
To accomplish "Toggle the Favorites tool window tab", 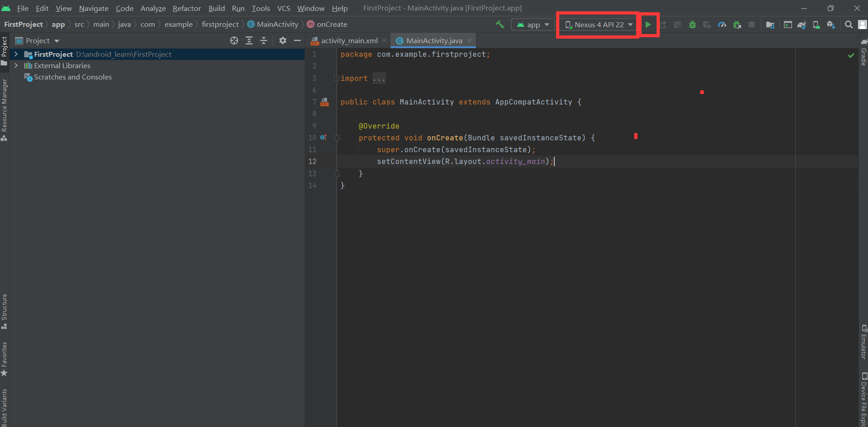I will [x=5, y=359].
